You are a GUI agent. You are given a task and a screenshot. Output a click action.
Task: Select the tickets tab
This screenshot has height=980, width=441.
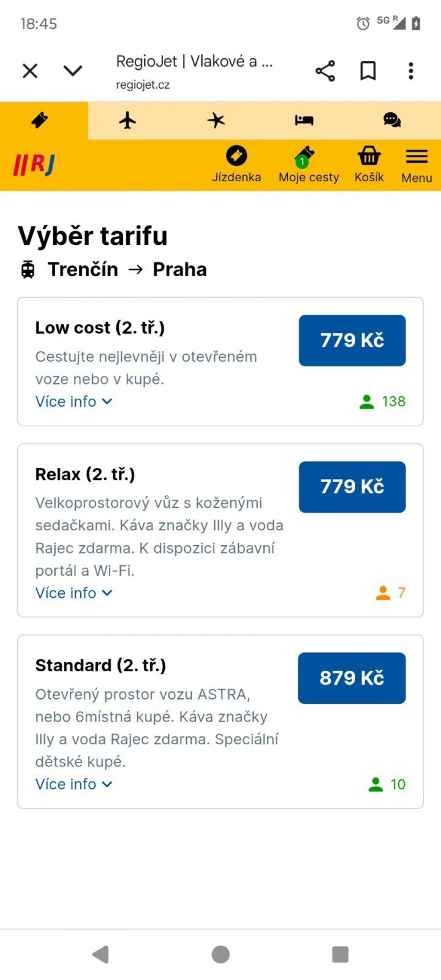40,120
